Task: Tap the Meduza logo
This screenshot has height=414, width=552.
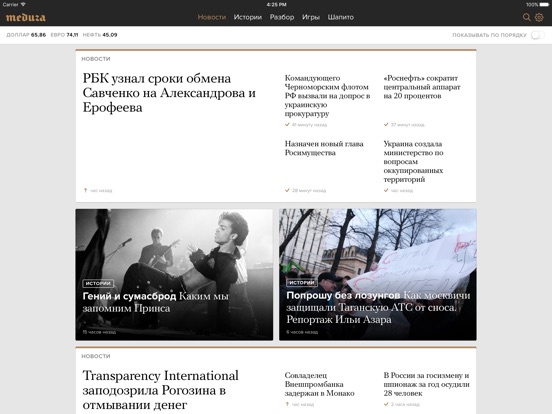Action: [26, 17]
